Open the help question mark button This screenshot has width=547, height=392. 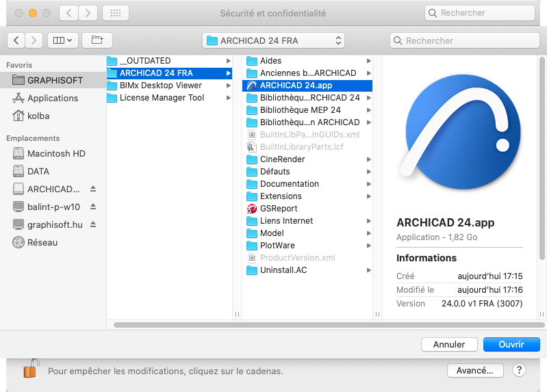(519, 370)
